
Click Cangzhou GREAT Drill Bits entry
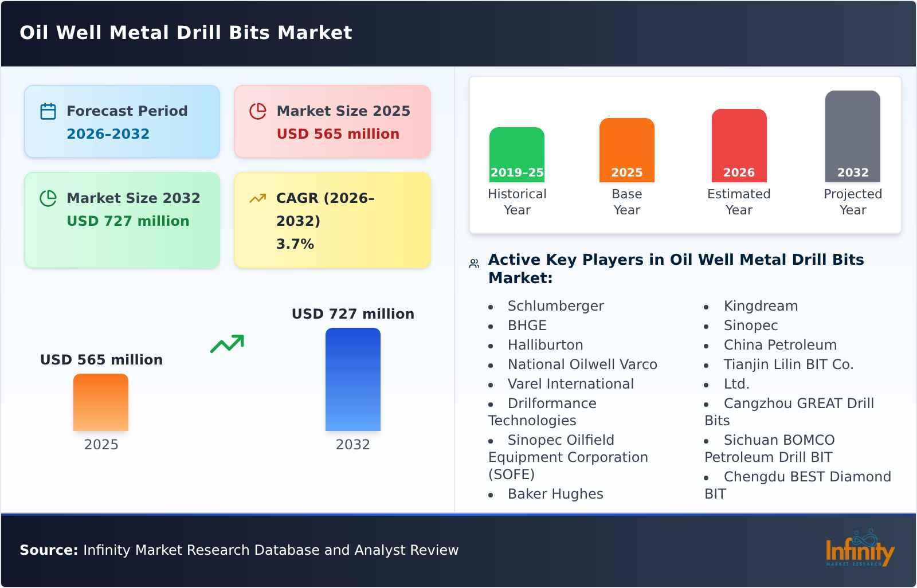point(789,412)
